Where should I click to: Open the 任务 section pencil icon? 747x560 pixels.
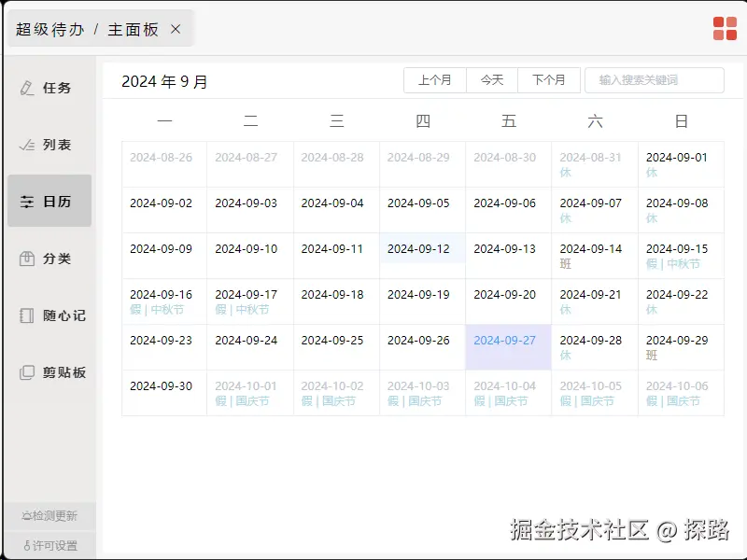tap(27, 88)
